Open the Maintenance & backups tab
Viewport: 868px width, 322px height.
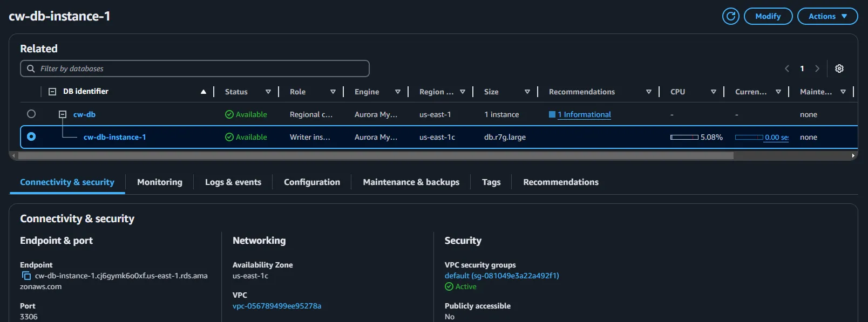pyautogui.click(x=411, y=182)
